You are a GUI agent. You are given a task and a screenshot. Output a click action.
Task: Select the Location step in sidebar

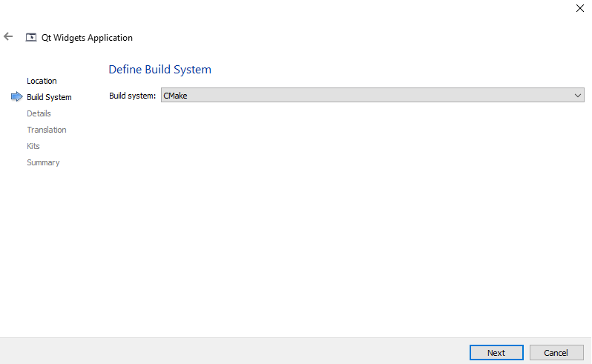(x=42, y=81)
